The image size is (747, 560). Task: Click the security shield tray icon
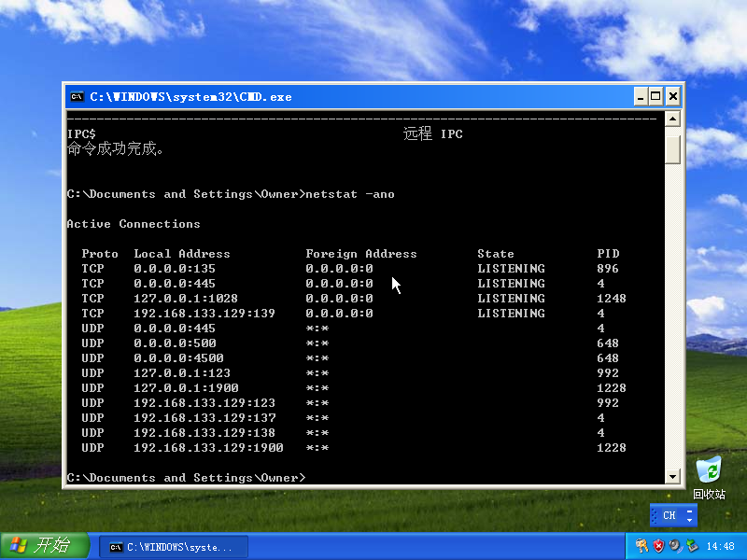click(658, 546)
